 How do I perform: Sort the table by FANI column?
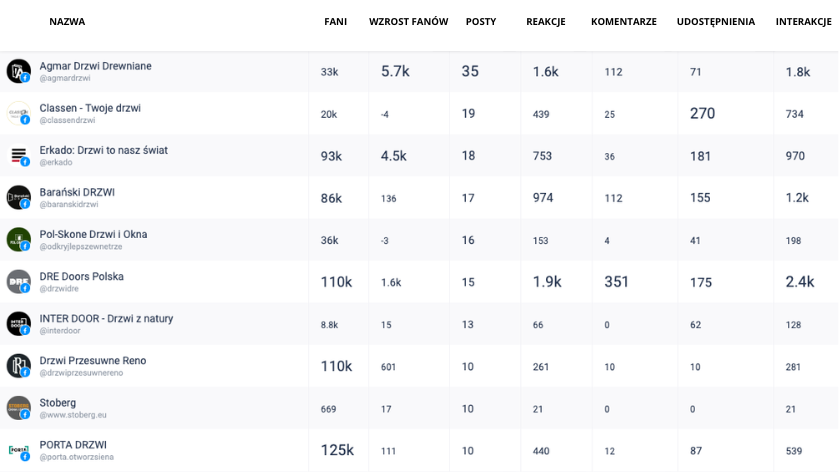tap(335, 21)
